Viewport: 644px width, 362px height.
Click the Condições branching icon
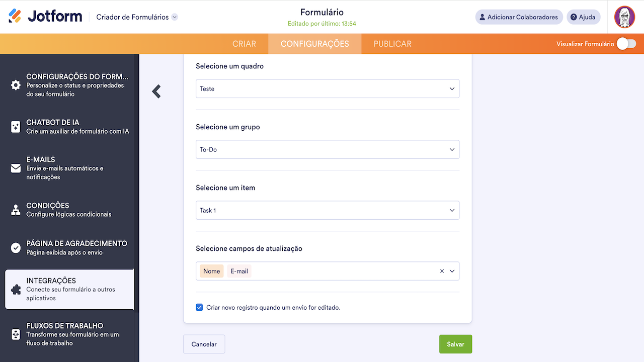click(16, 210)
